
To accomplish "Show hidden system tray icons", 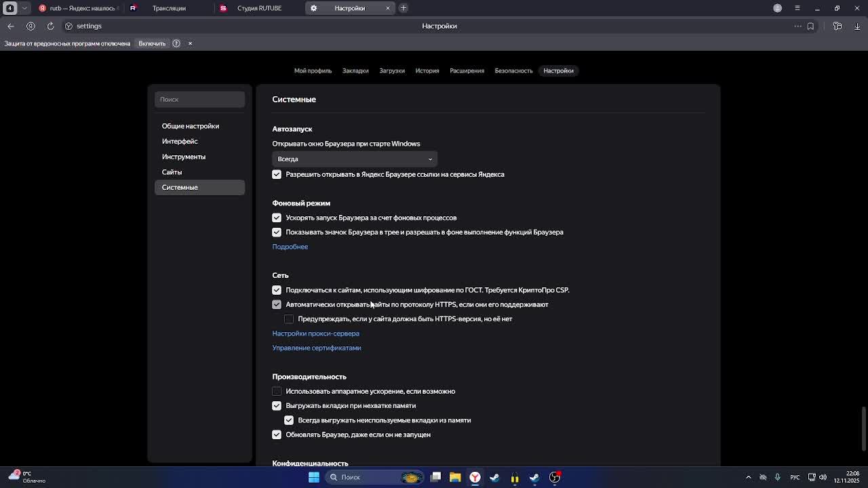I will pos(749,477).
